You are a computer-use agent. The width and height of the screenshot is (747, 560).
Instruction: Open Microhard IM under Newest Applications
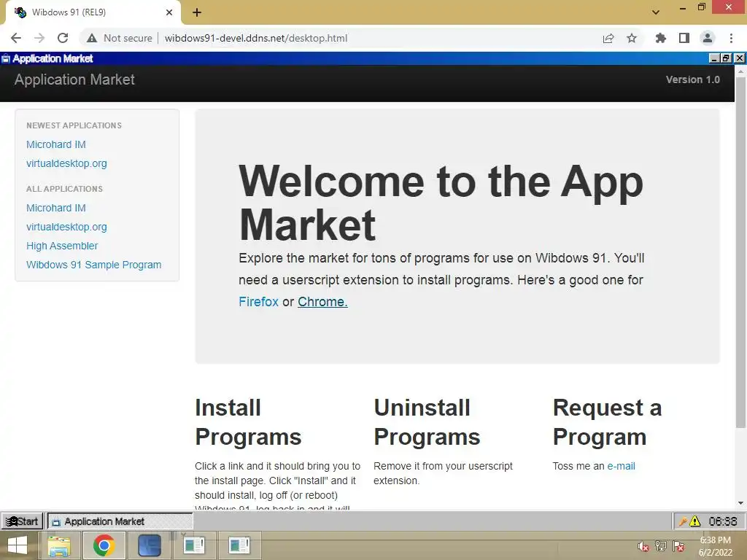[55, 144]
